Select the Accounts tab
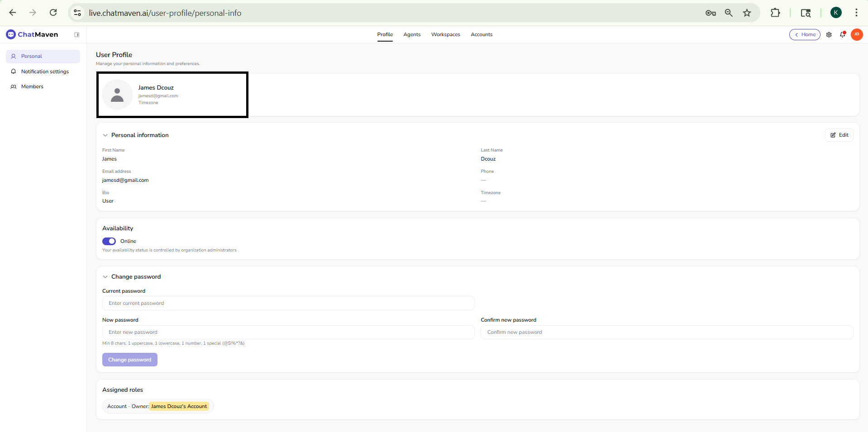The width and height of the screenshot is (868, 432). pyautogui.click(x=481, y=34)
